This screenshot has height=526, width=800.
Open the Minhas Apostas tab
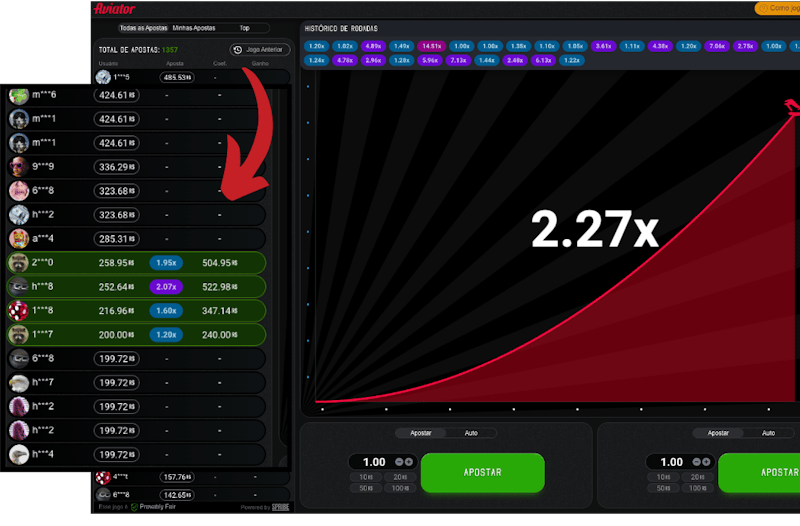click(x=194, y=28)
